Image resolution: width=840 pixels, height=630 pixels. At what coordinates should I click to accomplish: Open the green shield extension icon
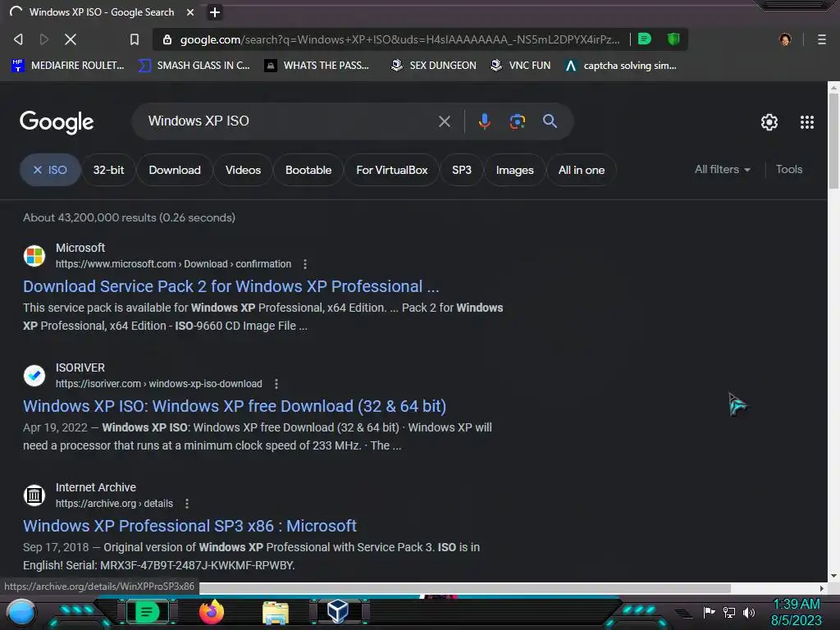coord(673,39)
